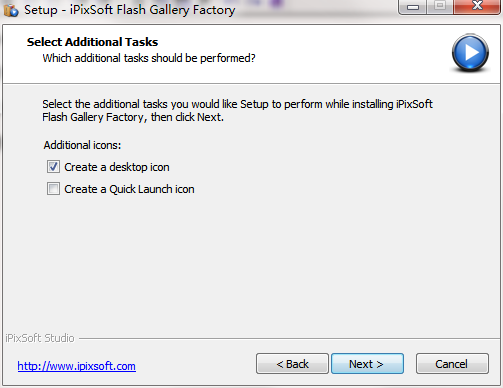
Task: Click the "Additional icons:" group label
Action: (x=82, y=145)
